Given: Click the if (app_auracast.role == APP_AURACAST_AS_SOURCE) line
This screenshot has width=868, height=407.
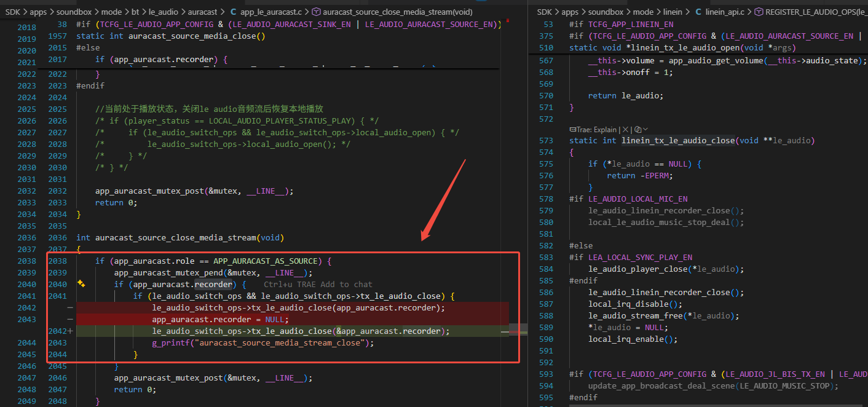Looking at the screenshot, I should point(213,261).
